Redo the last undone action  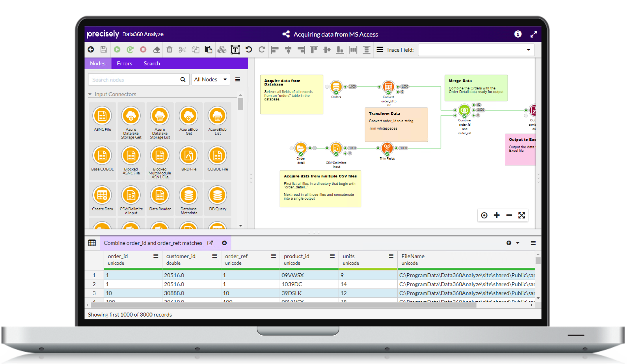262,49
